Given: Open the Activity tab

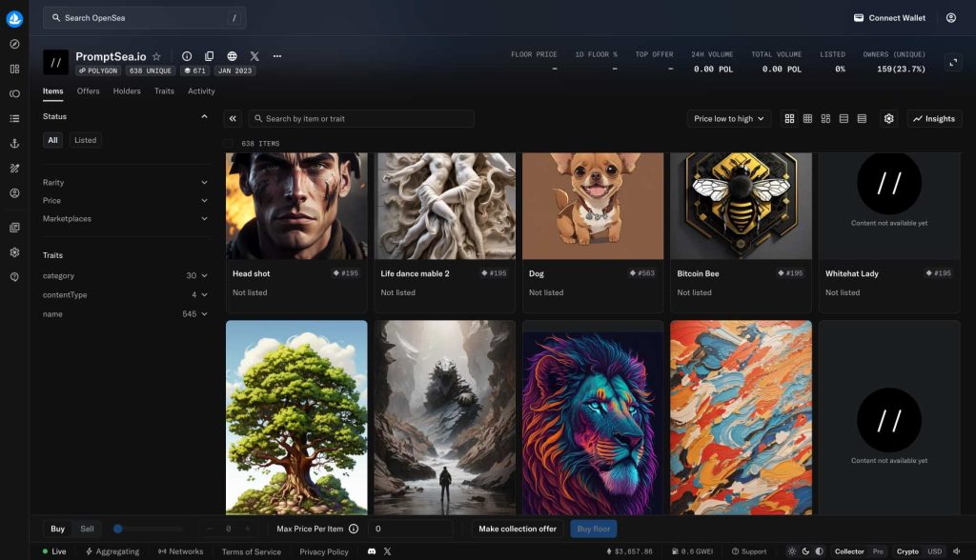Looking at the screenshot, I should point(201,91).
